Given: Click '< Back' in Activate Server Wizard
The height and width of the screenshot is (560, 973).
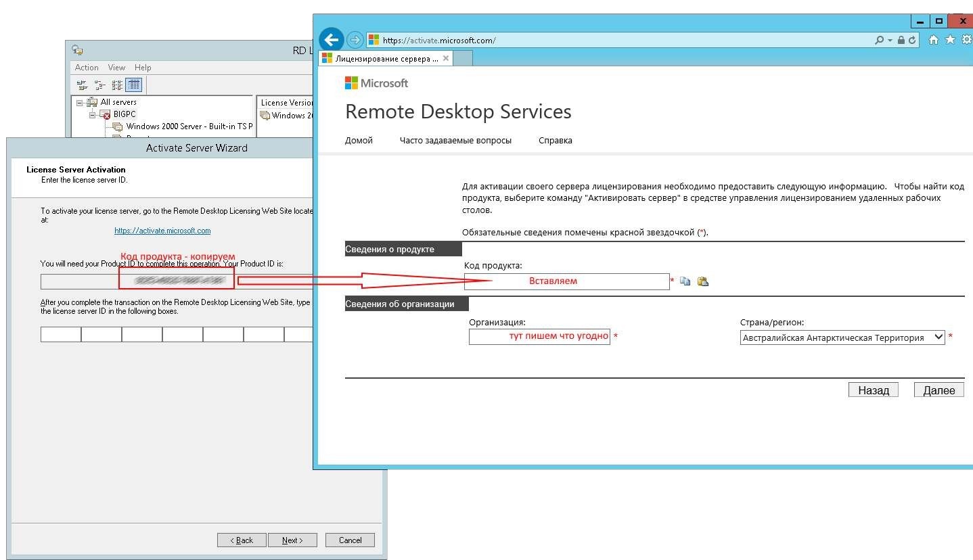Looking at the screenshot, I should coord(242,540).
